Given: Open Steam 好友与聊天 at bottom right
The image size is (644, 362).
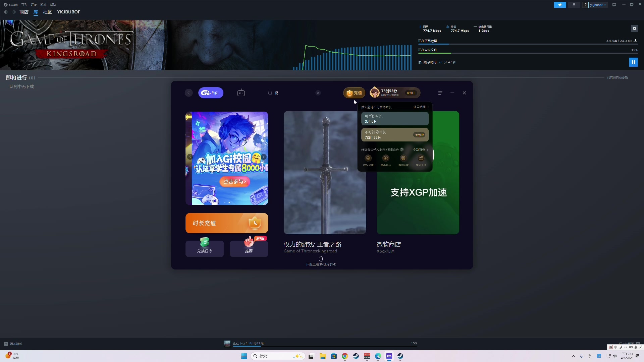Looking at the screenshot, I should 629,344.
